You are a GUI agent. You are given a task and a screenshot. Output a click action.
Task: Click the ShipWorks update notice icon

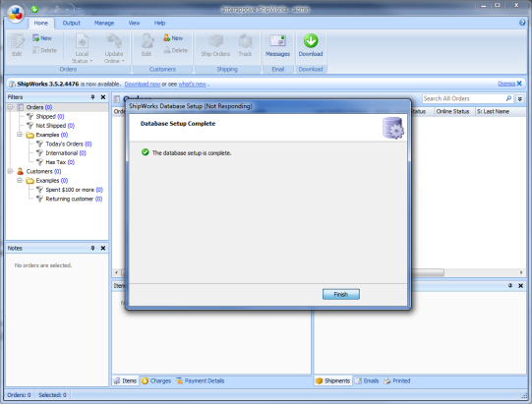(12, 84)
